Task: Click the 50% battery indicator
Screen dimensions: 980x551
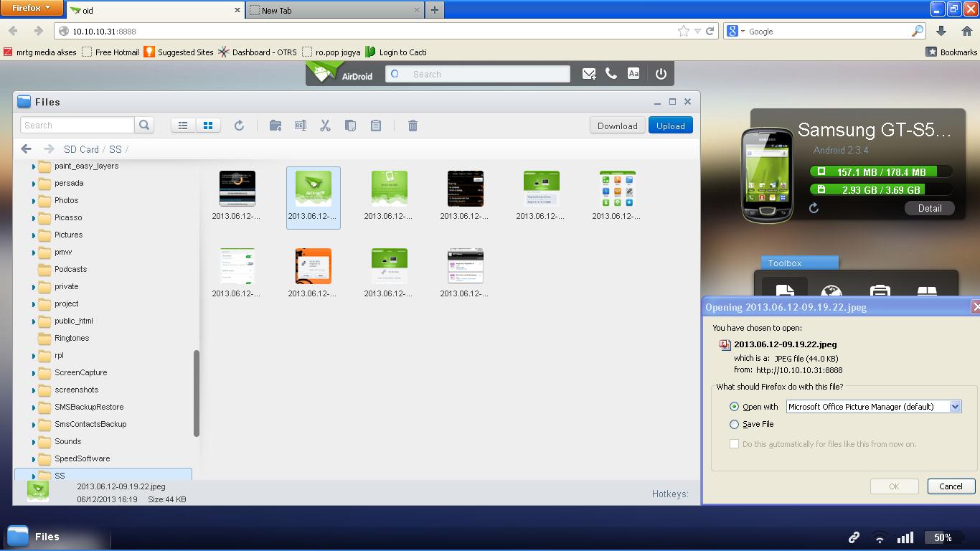Action: [943, 537]
